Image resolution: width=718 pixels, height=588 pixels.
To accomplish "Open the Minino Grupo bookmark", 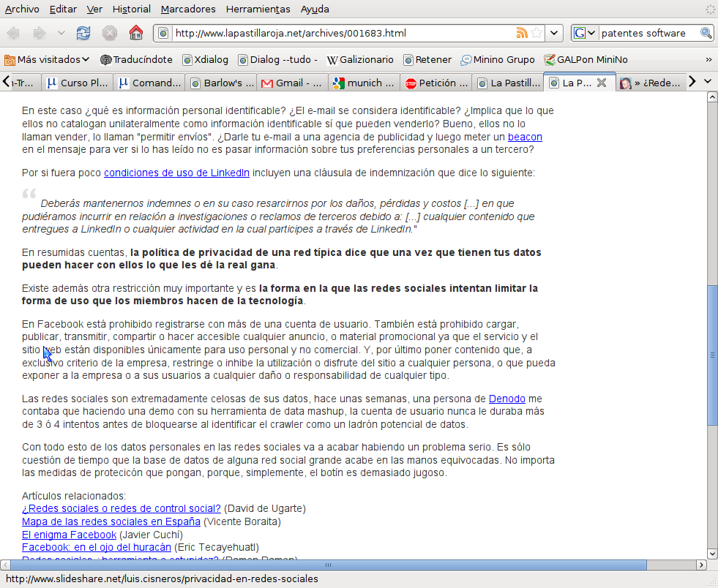I will 498,59.
